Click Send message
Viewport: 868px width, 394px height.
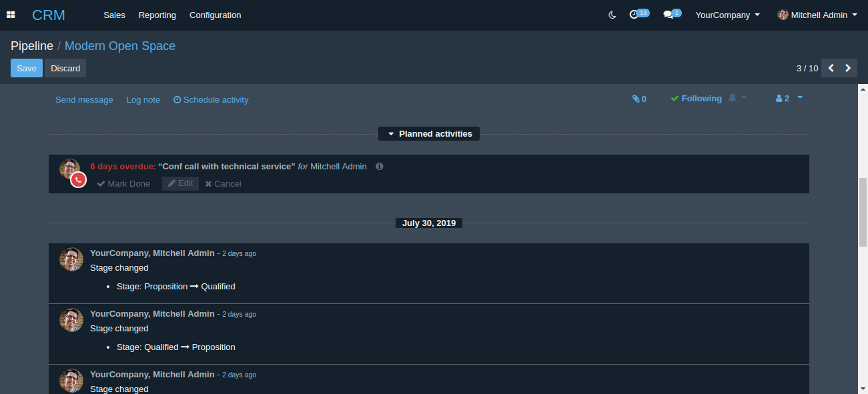point(84,99)
